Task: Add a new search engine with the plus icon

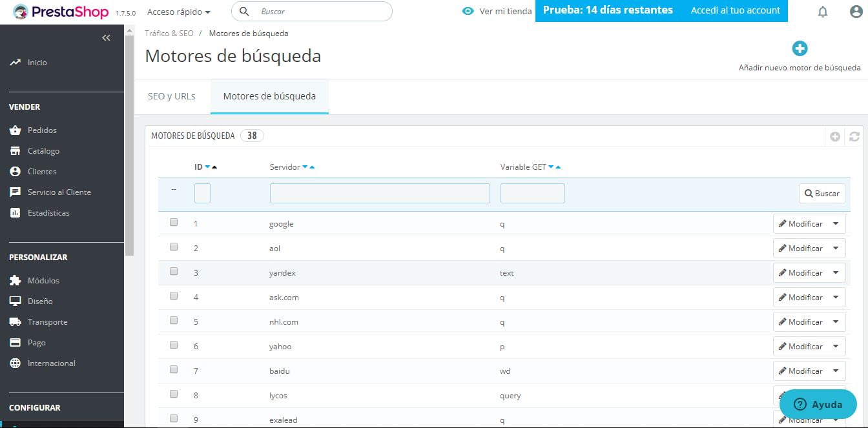Action: [x=800, y=48]
